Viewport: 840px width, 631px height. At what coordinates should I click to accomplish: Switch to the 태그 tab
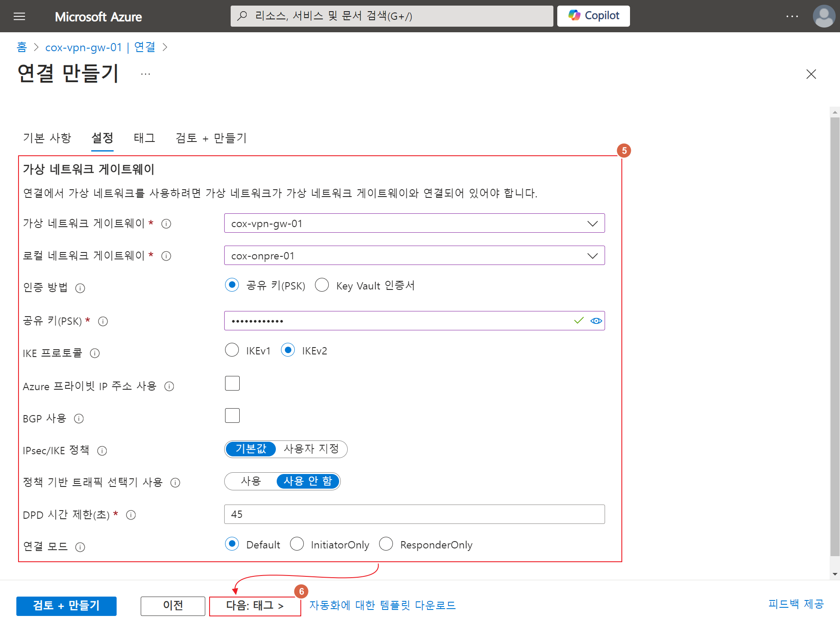[x=144, y=138]
